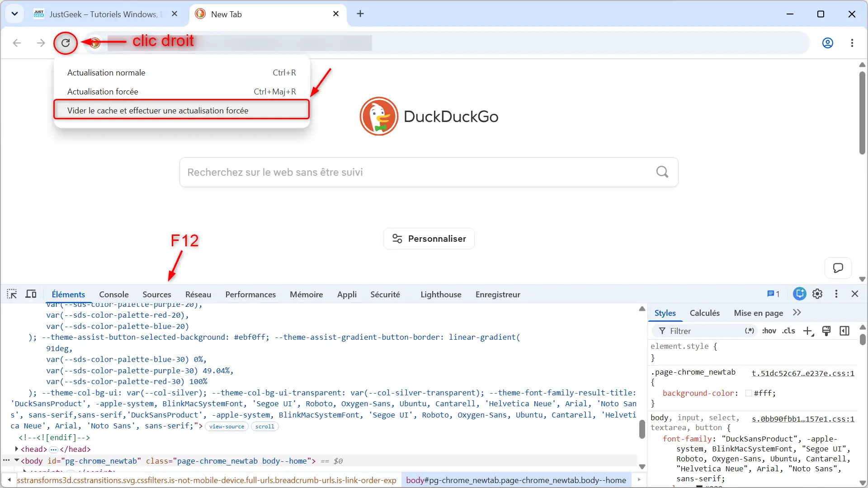Open a new browser tab with plus

tap(360, 14)
